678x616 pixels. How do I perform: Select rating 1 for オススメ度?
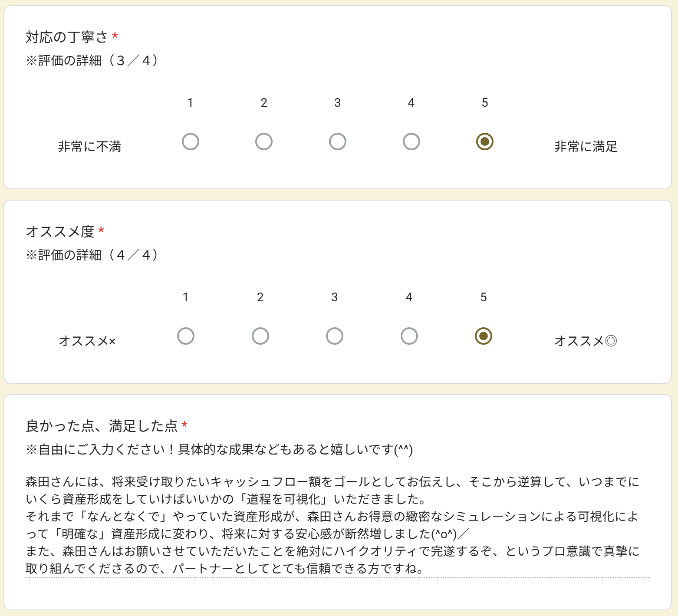(186, 336)
